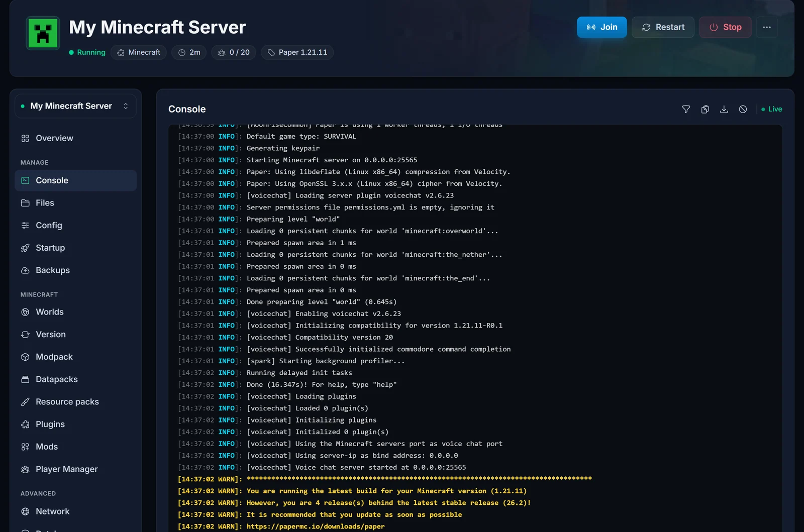Click the "Compatibility version 20" log line

click(x=285, y=338)
